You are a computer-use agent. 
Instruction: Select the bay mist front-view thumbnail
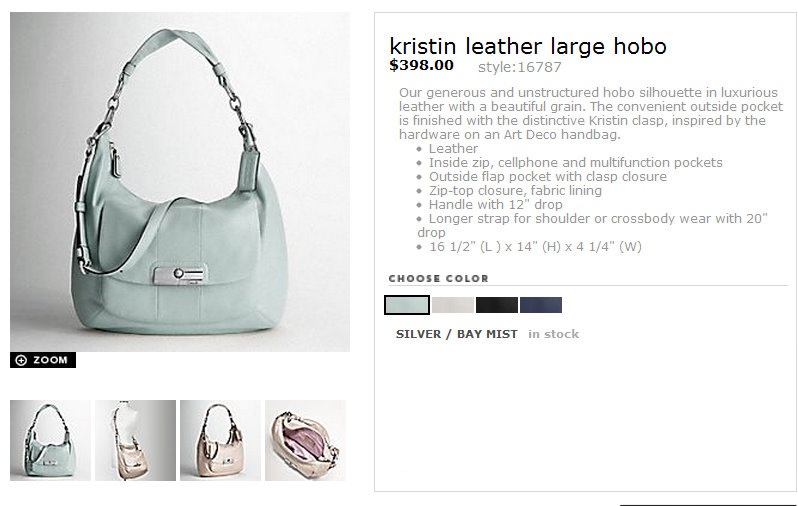(x=50, y=440)
